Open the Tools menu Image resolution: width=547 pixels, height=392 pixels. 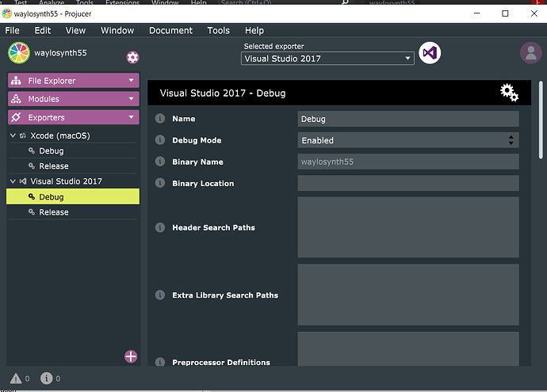(218, 31)
